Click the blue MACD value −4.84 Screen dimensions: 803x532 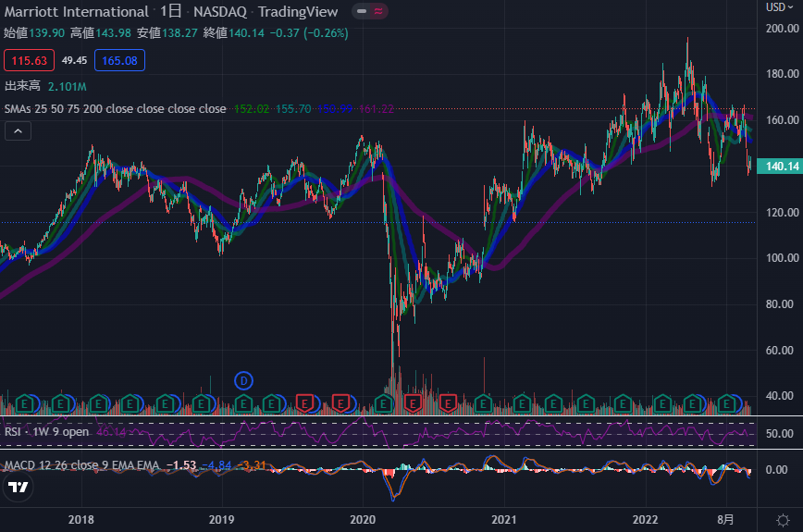pos(216,465)
